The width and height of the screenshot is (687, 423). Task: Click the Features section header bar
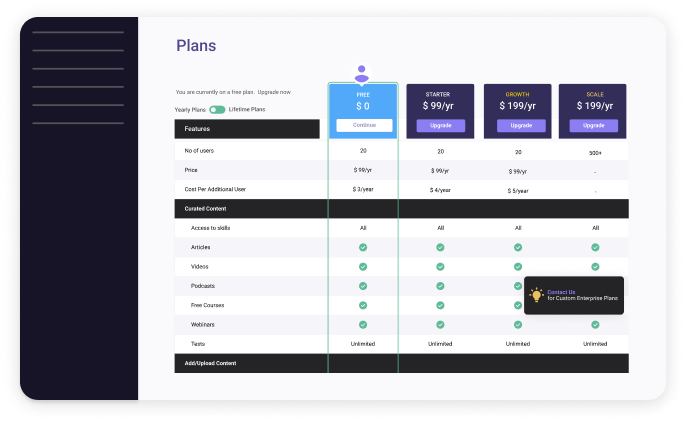247,129
